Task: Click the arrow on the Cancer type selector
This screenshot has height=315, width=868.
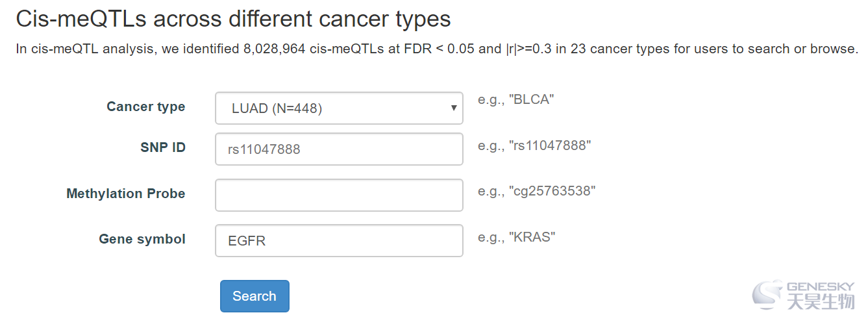Action: 454,108
